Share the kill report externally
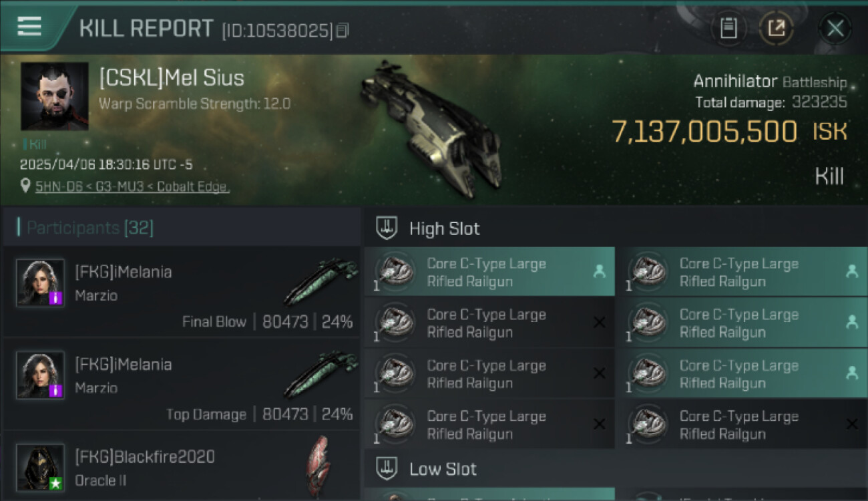Viewport: 868px width, 501px height. pyautogui.click(x=777, y=29)
